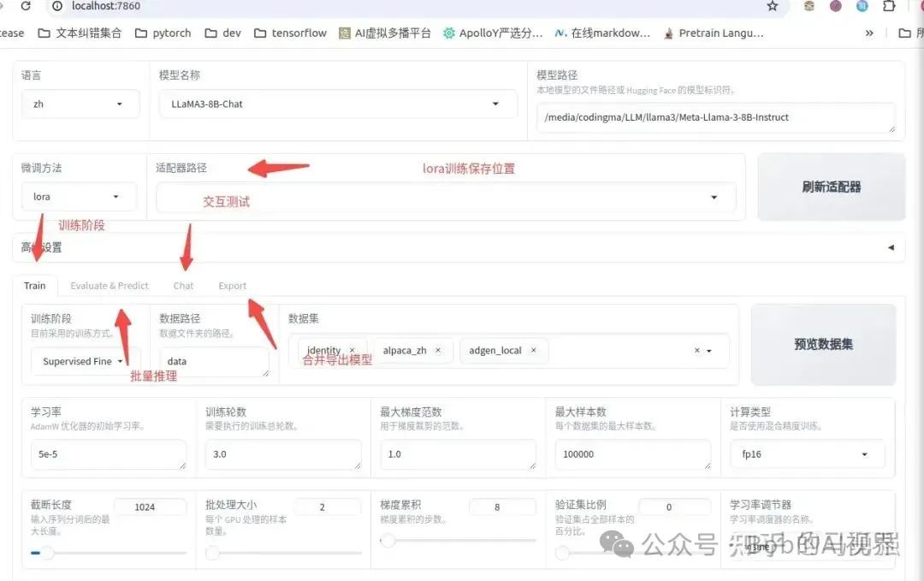This screenshot has width=924, height=581.
Task: Show more bookmarks with the chevron
Action: click(869, 33)
